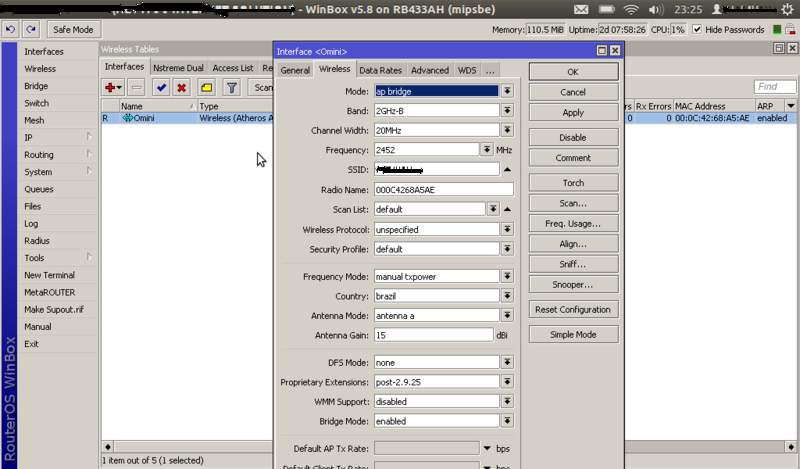800x469 pixels.
Task: Open the filter funnel icon
Action: point(232,88)
